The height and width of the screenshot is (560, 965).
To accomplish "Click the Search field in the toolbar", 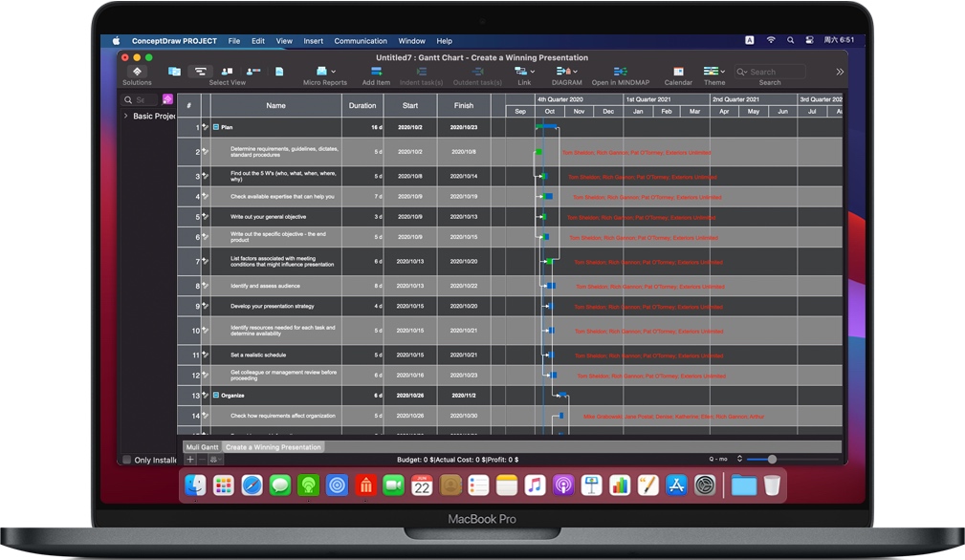I will coord(770,71).
